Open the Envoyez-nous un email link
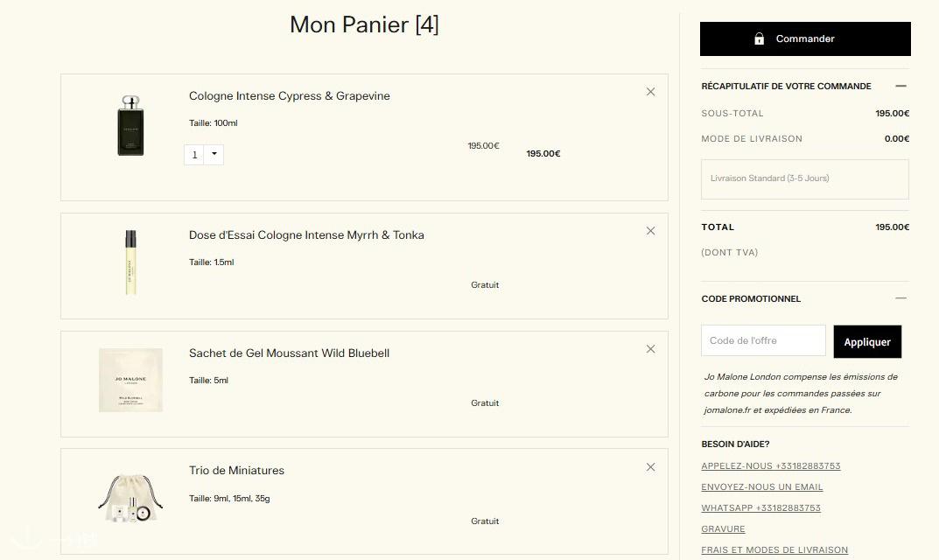Screen dimensions: 939x560 click(761, 486)
